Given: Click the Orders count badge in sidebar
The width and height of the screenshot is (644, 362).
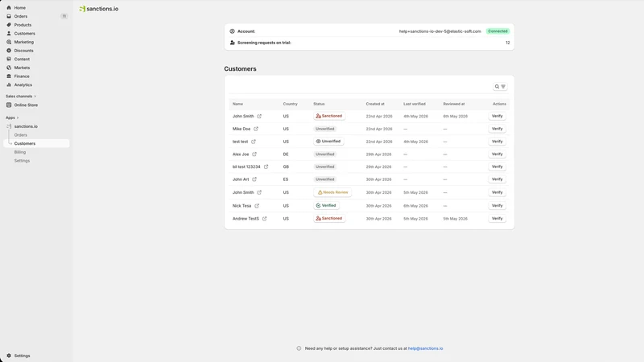Looking at the screenshot, I should pos(64,16).
